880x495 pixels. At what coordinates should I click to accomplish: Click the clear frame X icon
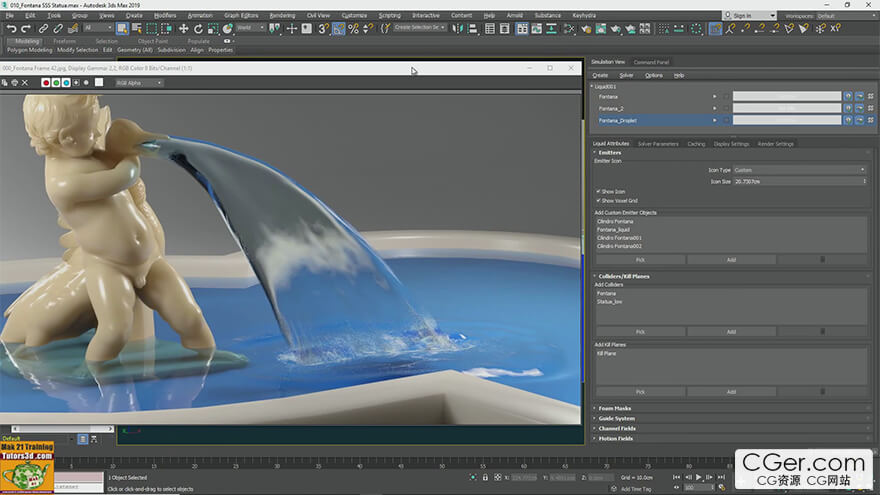25,82
